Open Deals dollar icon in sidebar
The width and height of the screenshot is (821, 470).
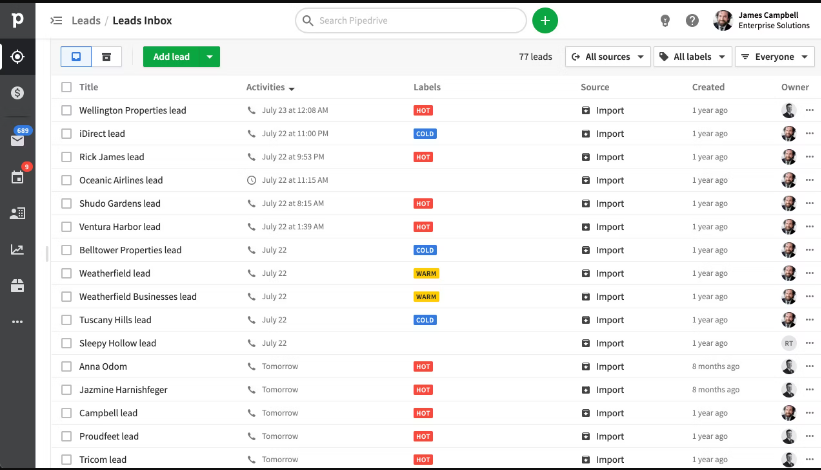pyautogui.click(x=17, y=92)
